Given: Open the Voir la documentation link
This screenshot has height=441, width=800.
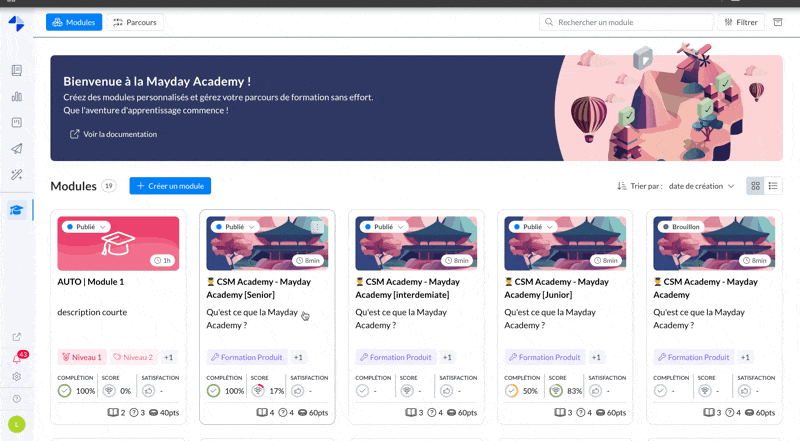Looking at the screenshot, I should [x=113, y=134].
